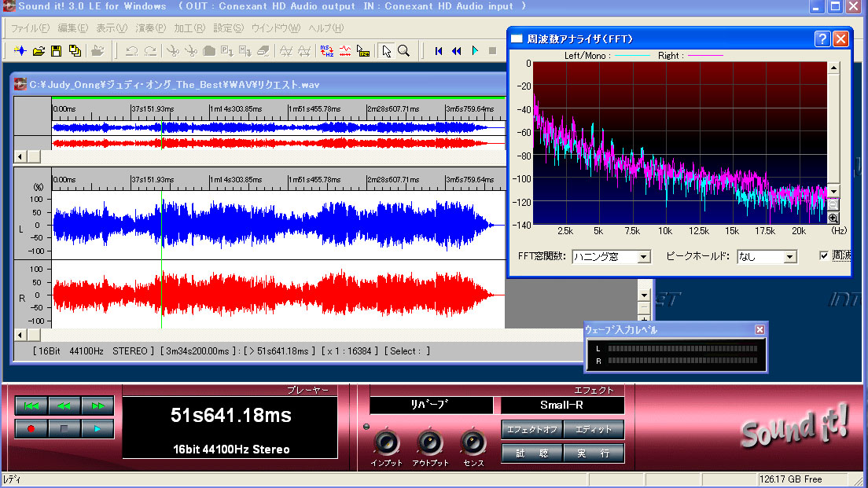
Task: Click the 51s641.18ms player time display
Action: click(231, 416)
